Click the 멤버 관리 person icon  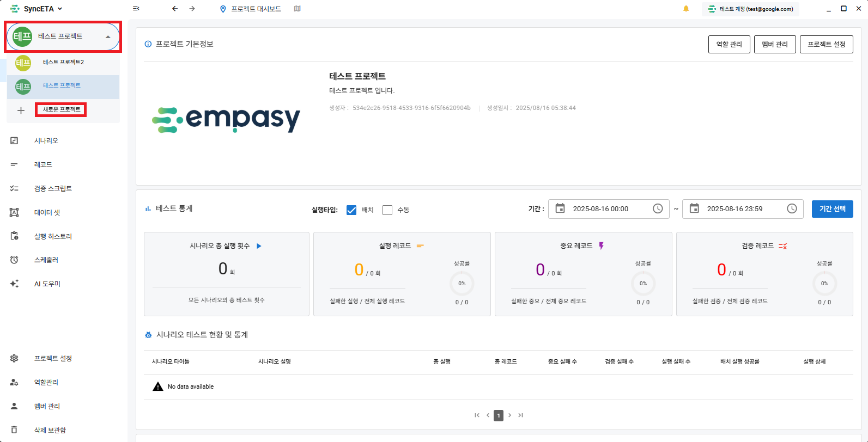pos(14,406)
